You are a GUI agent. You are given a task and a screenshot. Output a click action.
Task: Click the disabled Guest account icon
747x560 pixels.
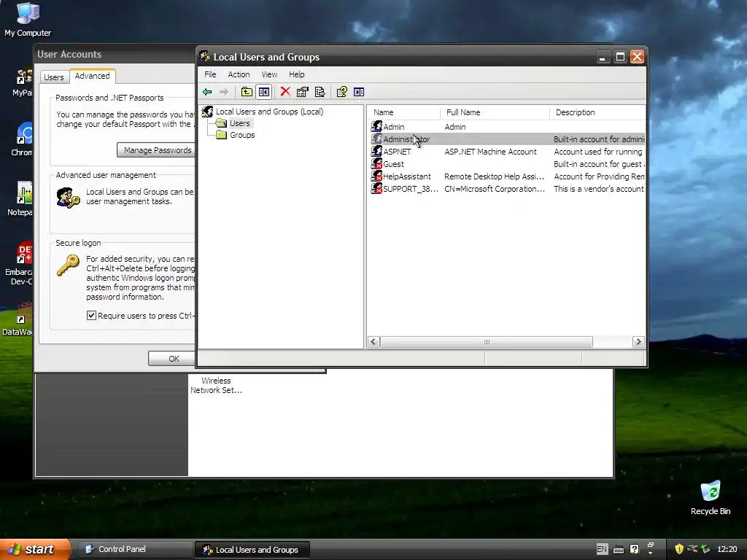pyautogui.click(x=376, y=163)
